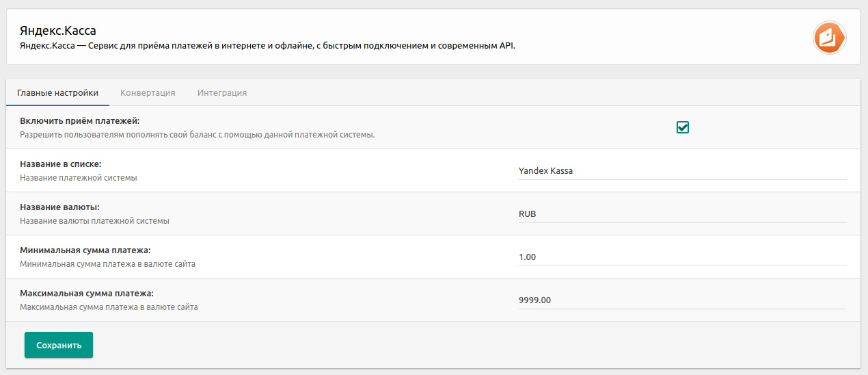
Task: Click the Включить приём платежей label
Action: pyautogui.click(x=79, y=121)
